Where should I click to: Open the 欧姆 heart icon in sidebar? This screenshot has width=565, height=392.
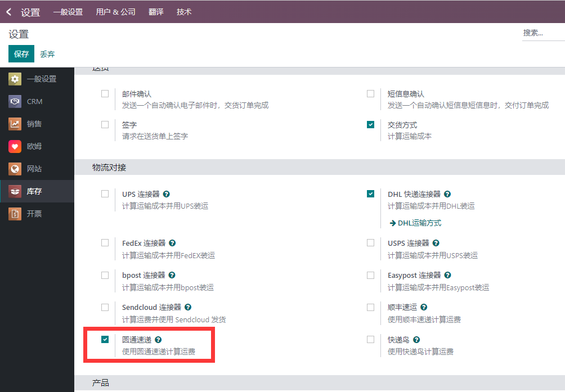(x=15, y=146)
